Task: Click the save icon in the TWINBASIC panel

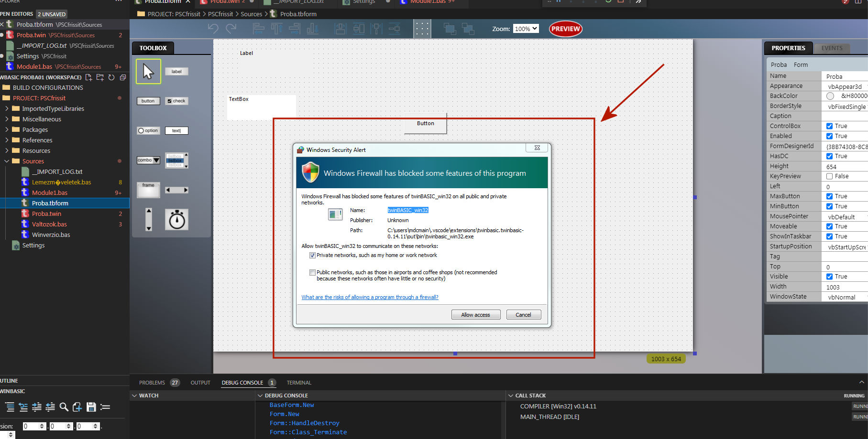Action: pyautogui.click(x=91, y=407)
